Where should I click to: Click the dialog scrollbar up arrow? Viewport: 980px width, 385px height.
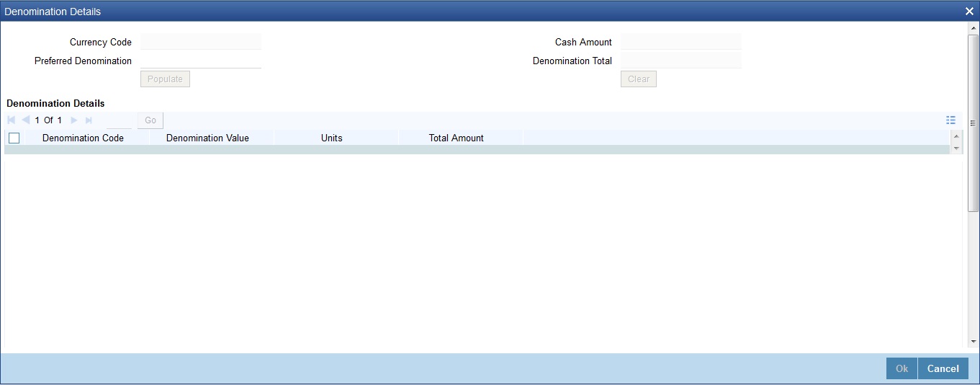tap(974, 28)
